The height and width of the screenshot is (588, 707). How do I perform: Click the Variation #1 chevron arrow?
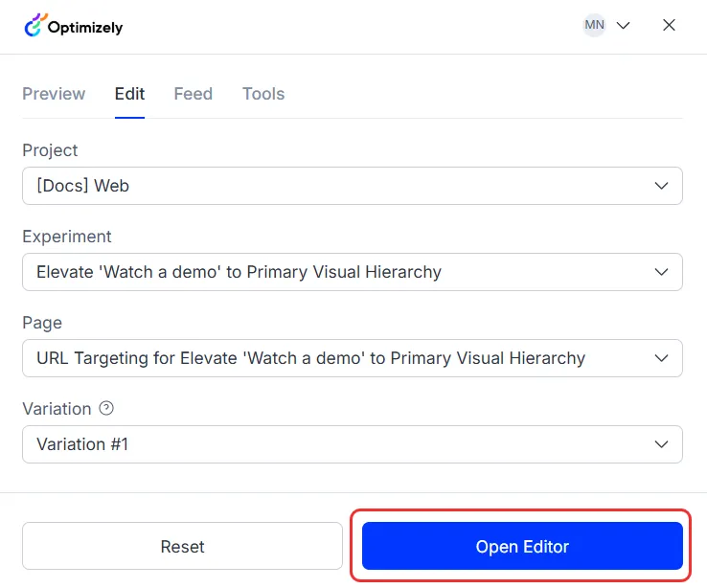pyautogui.click(x=661, y=444)
